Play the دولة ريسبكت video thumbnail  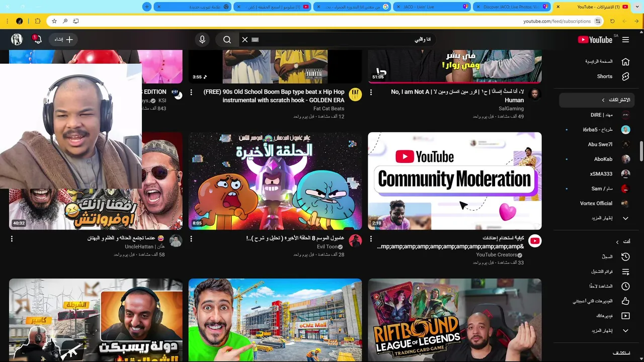(96, 320)
